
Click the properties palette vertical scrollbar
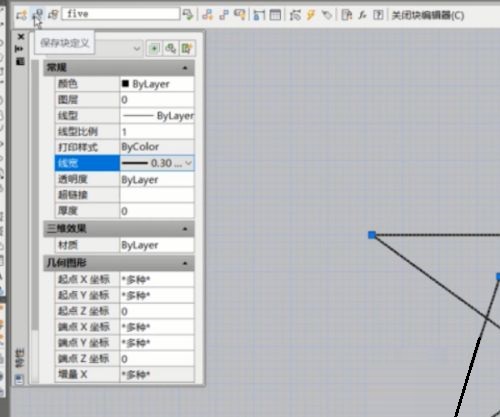point(35,195)
